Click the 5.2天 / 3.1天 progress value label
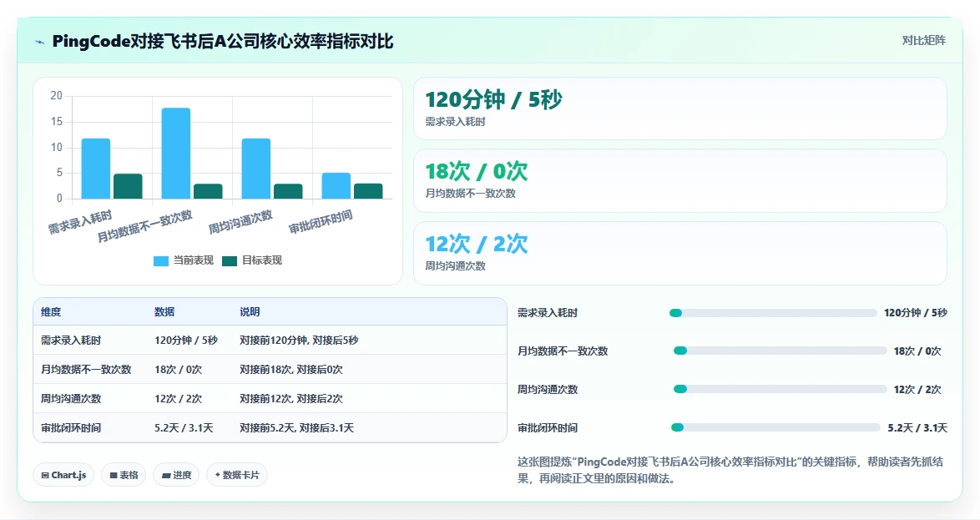The height and width of the screenshot is (520, 980). (x=917, y=428)
